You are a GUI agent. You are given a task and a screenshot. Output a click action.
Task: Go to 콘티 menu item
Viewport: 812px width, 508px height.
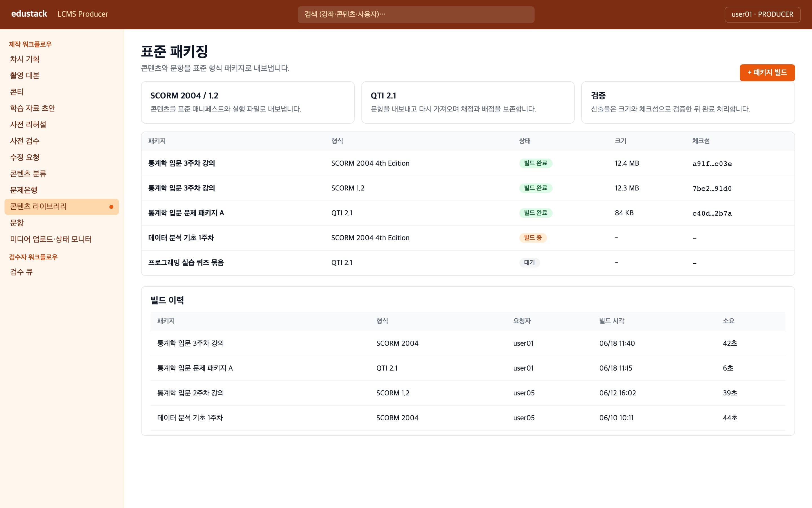coord(62,92)
